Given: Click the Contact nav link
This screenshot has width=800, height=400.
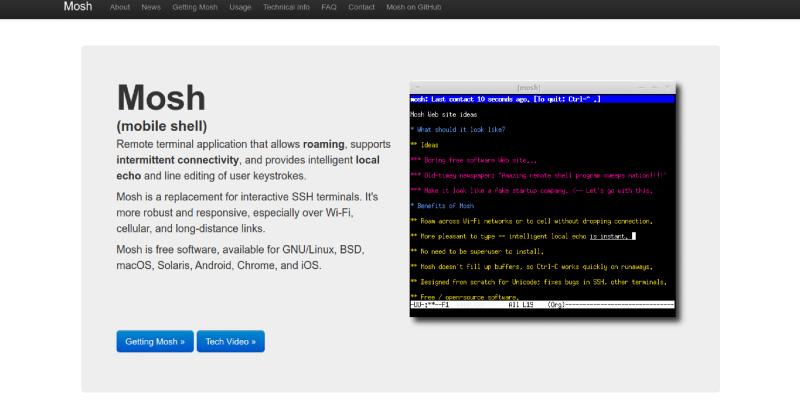Looking at the screenshot, I should coord(361,7).
